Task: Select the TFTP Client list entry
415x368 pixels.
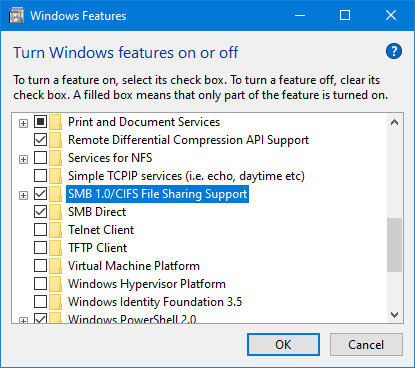Action: (x=98, y=248)
